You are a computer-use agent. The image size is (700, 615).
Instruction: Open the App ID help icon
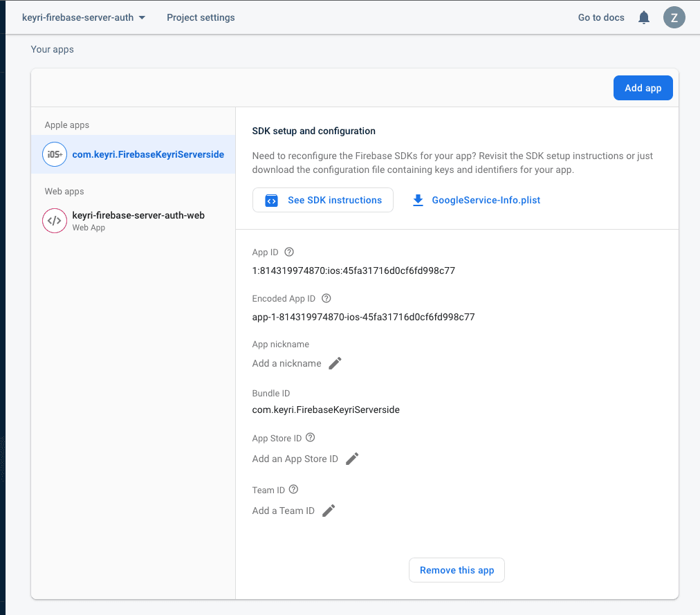[289, 252]
